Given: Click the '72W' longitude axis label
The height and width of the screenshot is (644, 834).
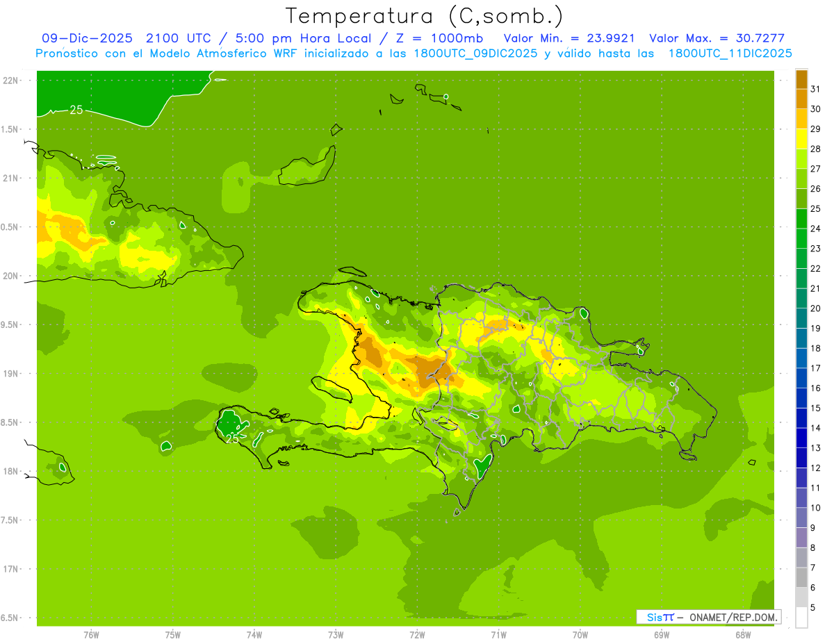Looking at the screenshot, I should [x=417, y=635].
